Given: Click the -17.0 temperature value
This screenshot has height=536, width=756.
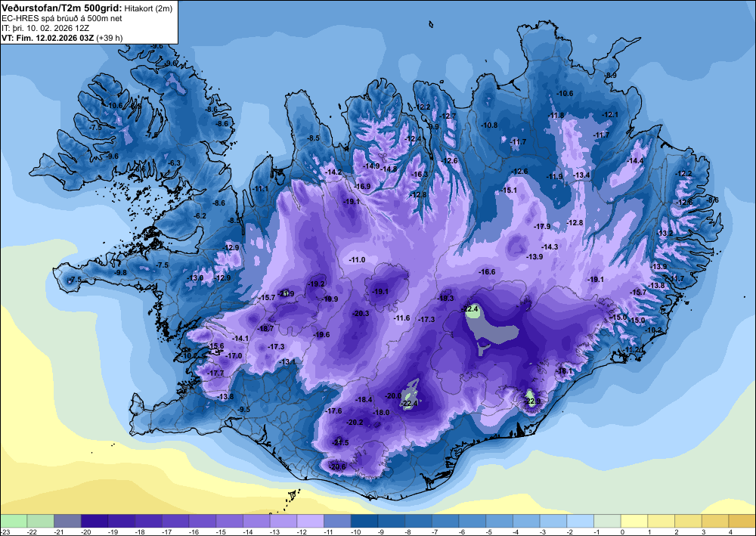Looking at the screenshot, I should click(234, 356).
